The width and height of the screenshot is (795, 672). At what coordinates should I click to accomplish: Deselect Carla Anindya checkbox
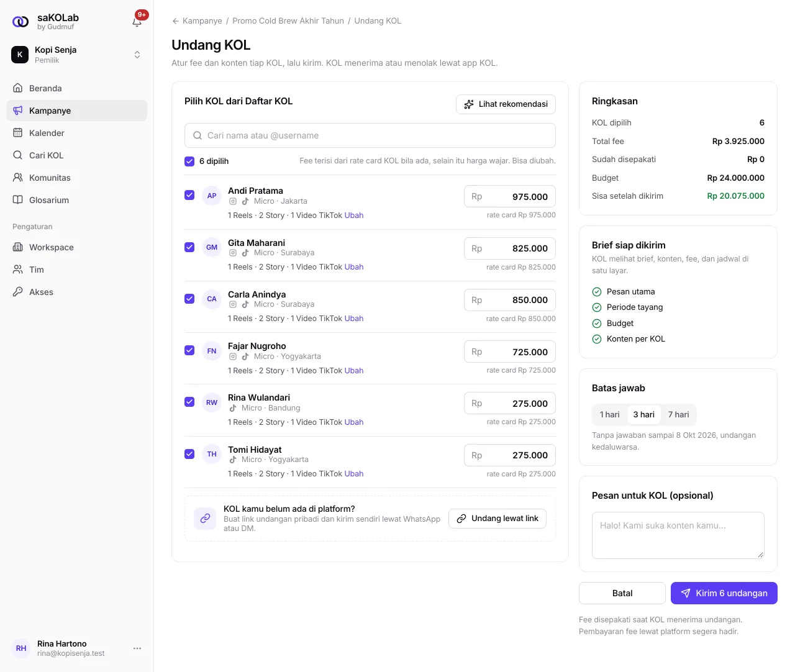click(189, 299)
